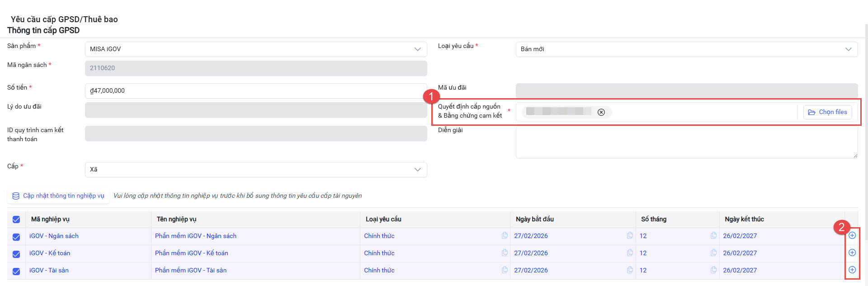Click plus icon in iGOV - Tài sản row
The image size is (868, 286).
pos(852,270)
